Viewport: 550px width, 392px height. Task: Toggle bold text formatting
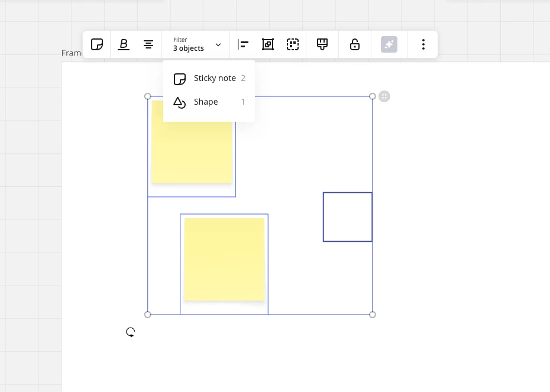tap(124, 44)
